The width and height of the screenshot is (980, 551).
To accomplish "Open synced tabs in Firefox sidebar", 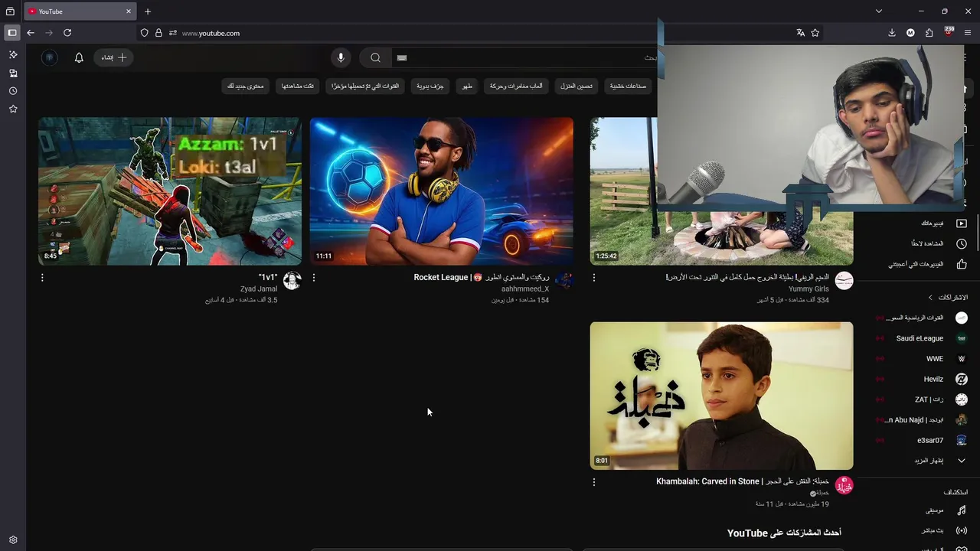I will (13, 73).
